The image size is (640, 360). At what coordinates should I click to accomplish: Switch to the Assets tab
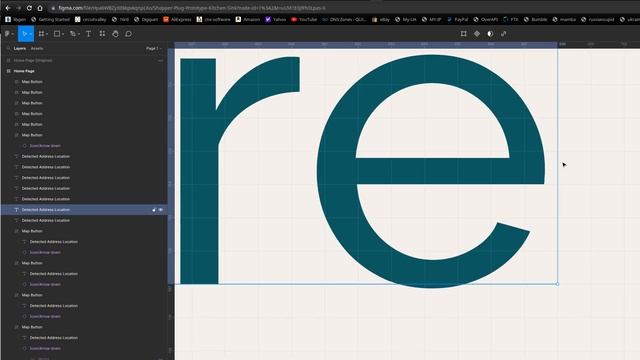point(37,48)
